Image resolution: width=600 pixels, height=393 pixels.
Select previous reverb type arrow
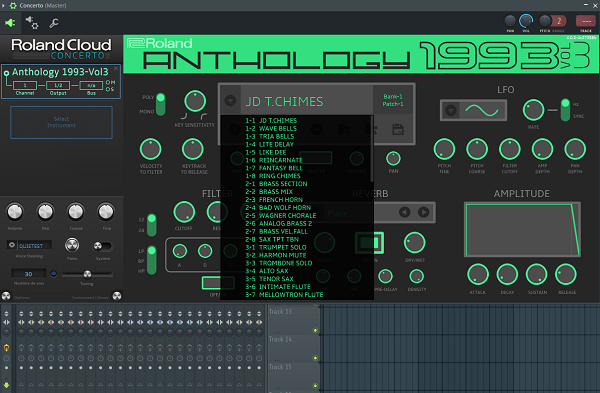[x=404, y=212]
